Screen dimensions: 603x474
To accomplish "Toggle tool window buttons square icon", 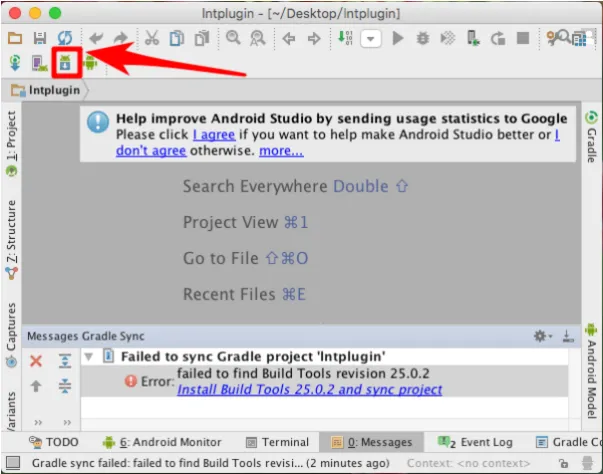I will pyautogui.click(x=13, y=463).
